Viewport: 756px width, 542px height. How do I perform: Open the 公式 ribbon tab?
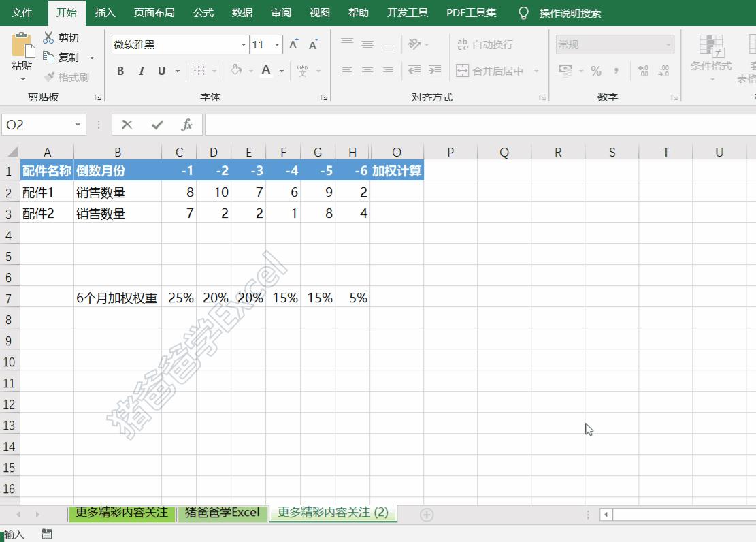tap(203, 12)
